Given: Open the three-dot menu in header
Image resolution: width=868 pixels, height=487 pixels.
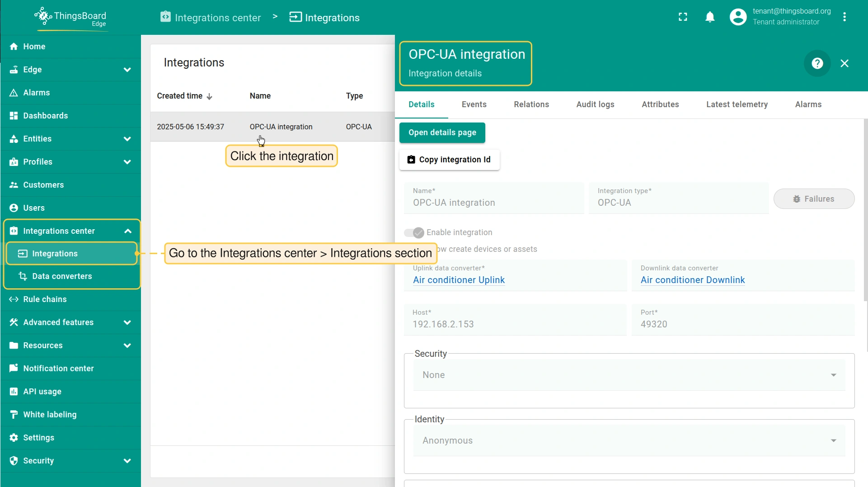Looking at the screenshot, I should [844, 17].
